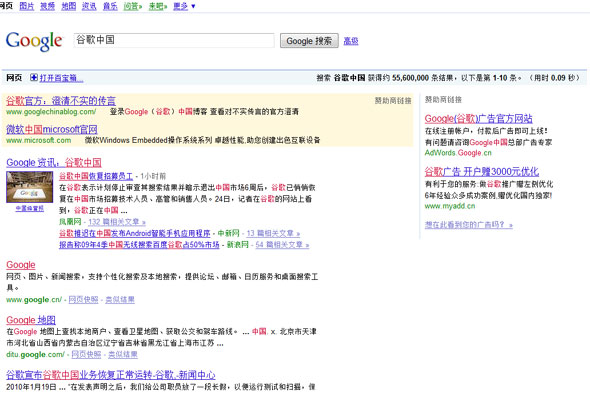
Task: Open the 谷歌中国恢复招募员工 news article
Action: click(96, 176)
